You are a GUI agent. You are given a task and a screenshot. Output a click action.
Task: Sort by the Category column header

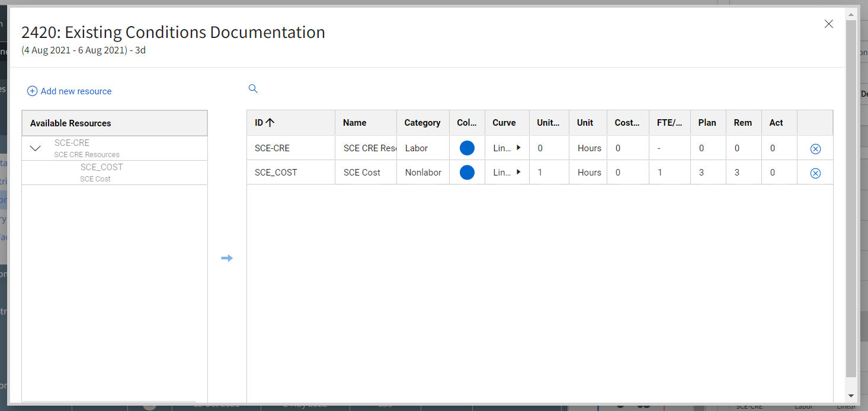(422, 123)
